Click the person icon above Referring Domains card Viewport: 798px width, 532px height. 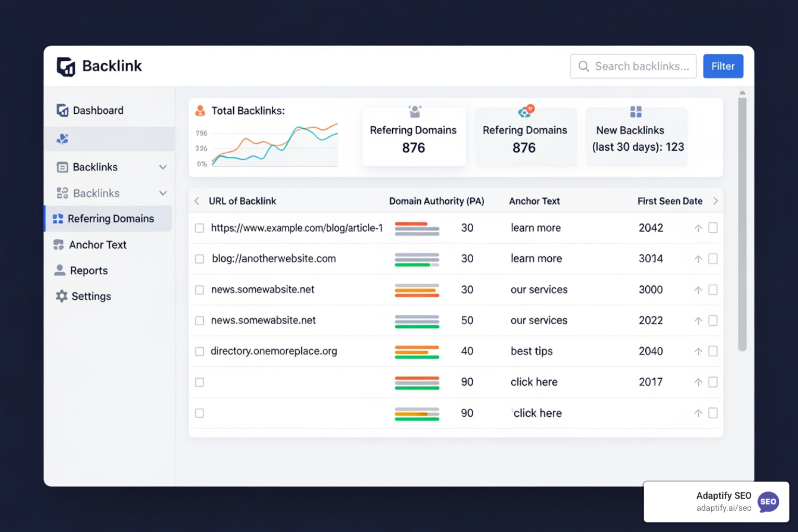click(414, 111)
